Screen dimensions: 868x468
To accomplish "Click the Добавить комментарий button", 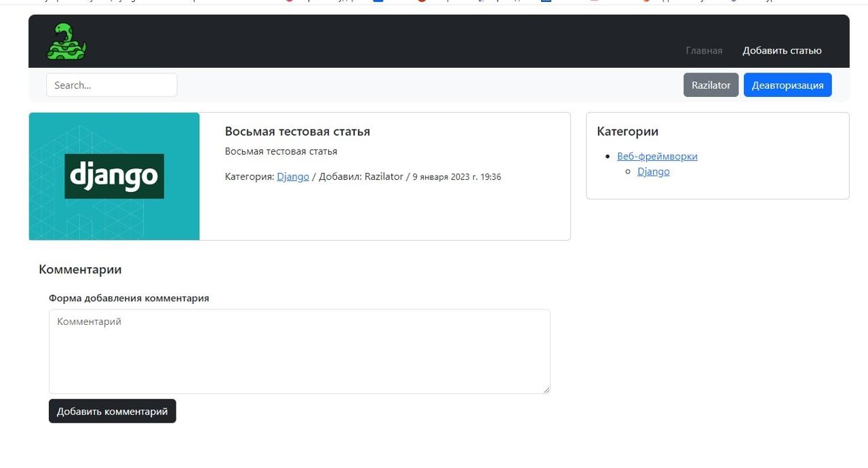I will pyautogui.click(x=113, y=411).
